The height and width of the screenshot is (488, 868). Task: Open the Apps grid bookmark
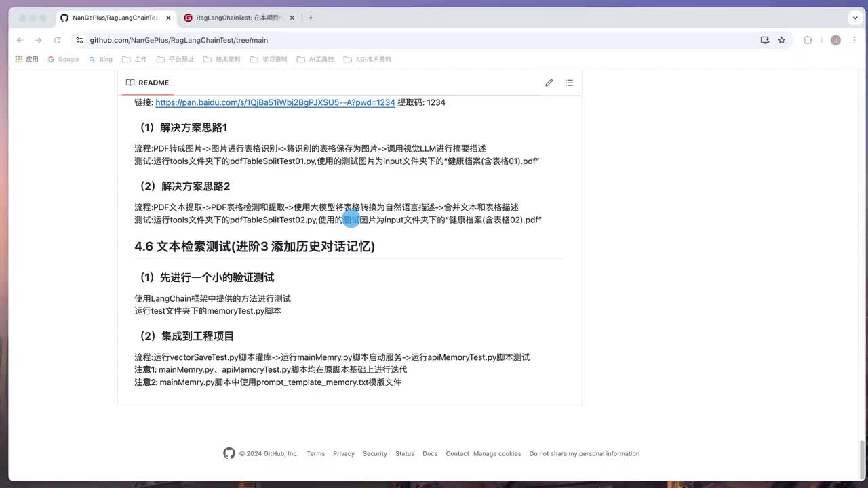(27, 59)
